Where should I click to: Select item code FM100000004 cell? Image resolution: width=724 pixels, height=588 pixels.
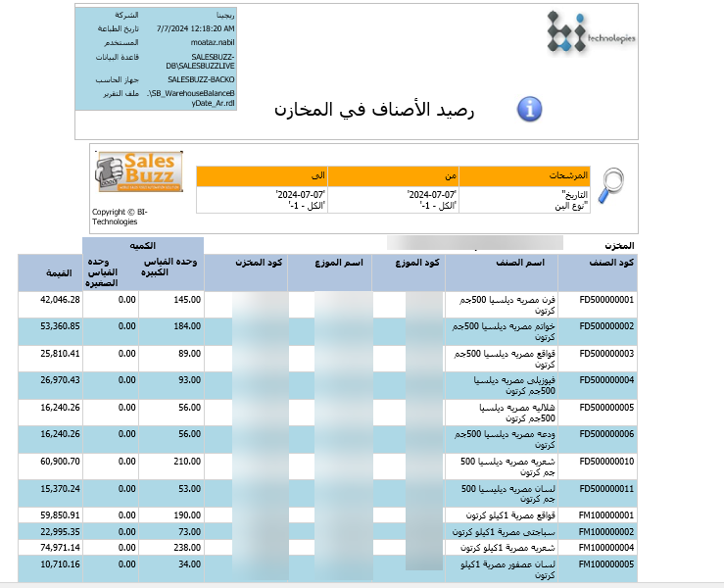(x=607, y=547)
